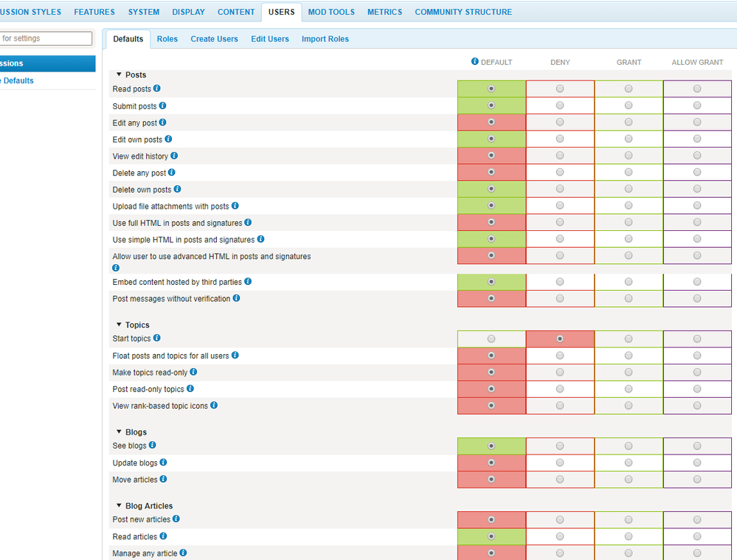
Task: Collapse the Topics section triangle
Action: [119, 325]
